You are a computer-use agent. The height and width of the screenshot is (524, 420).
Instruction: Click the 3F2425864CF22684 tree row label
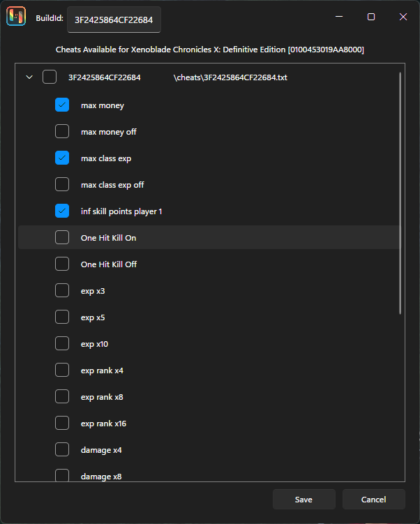(105, 77)
